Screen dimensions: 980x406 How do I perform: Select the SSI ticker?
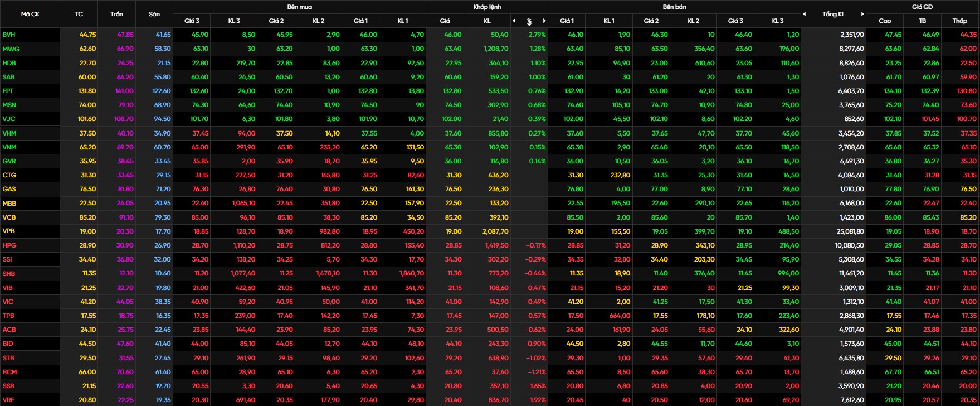[x=7, y=259]
